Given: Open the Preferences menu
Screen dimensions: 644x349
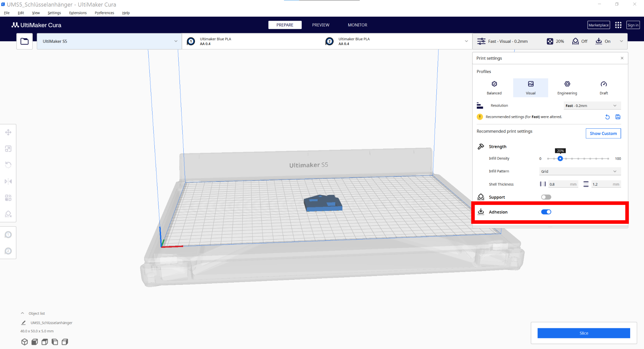Looking at the screenshot, I should tap(104, 13).
